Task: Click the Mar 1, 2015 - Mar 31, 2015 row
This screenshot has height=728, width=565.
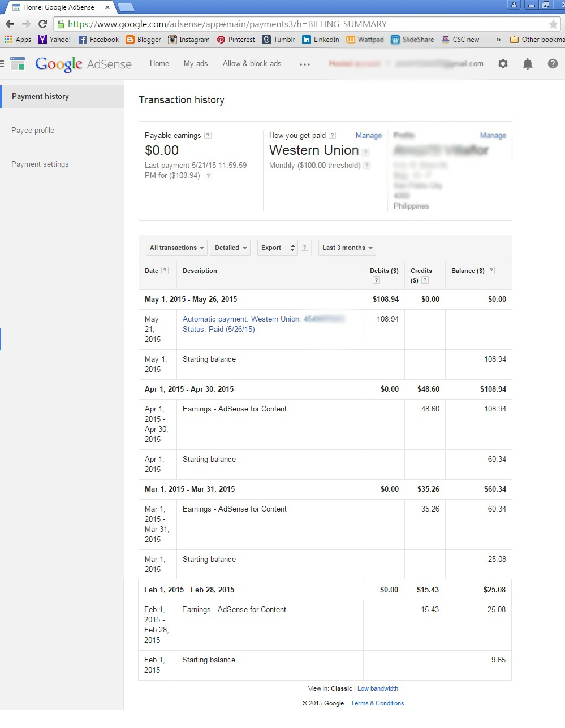Action: [325, 489]
